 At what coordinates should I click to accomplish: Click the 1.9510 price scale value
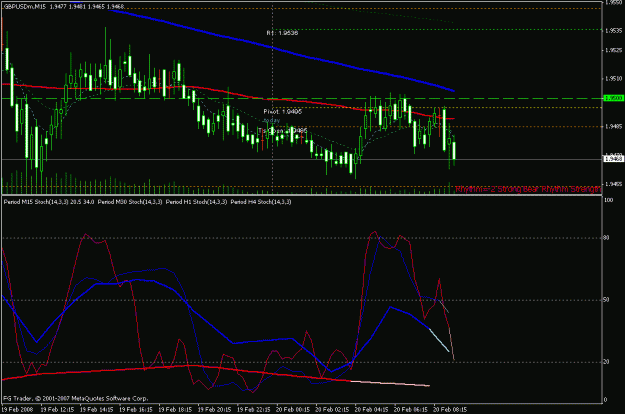[x=613, y=79]
